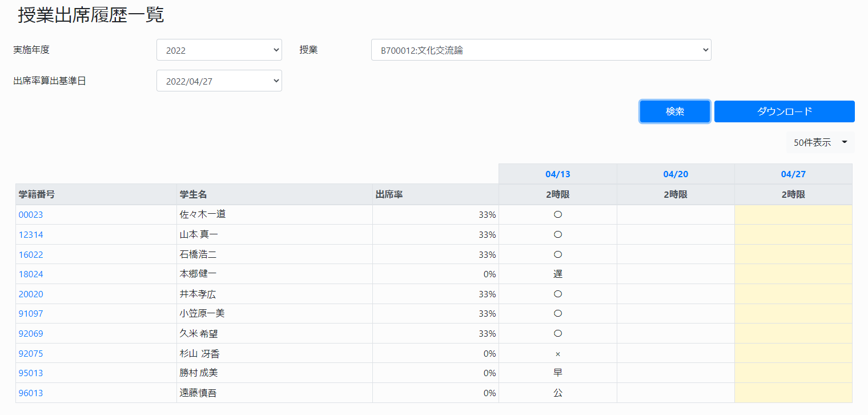Change the 50件表示 display count selector
Viewport: 868px width, 415px height.
pyautogui.click(x=820, y=142)
